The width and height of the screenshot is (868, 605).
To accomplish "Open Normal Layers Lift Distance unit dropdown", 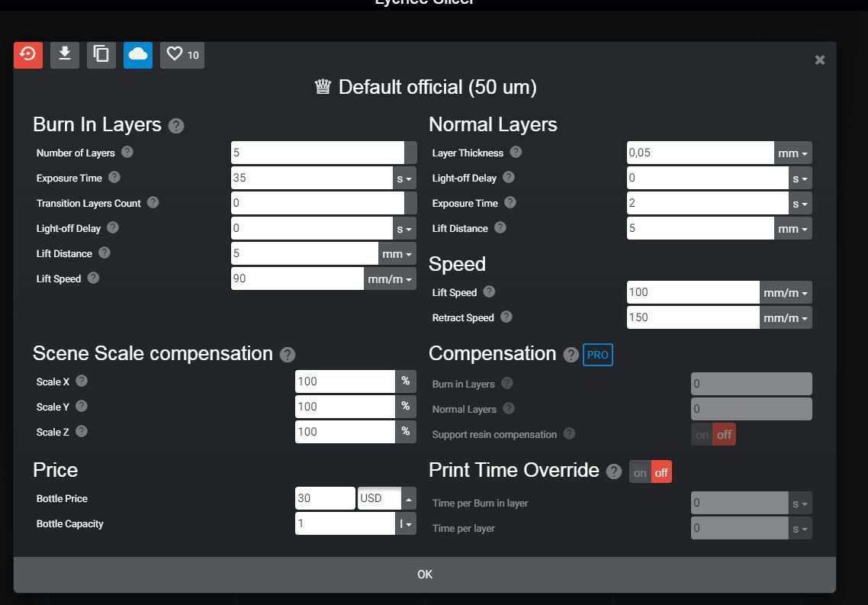I will [x=792, y=229].
